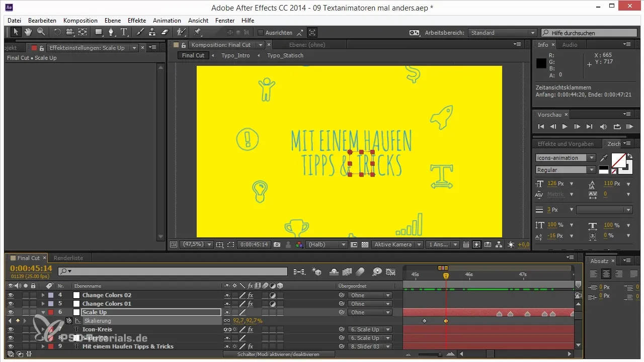Enable motion blur in timeline header
The height and width of the screenshot is (362, 644).
pyautogui.click(x=360, y=271)
